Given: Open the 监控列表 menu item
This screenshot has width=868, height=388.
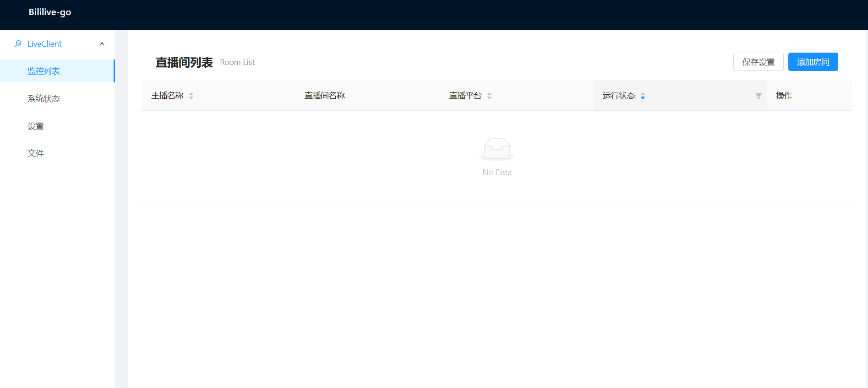Looking at the screenshot, I should 44,71.
